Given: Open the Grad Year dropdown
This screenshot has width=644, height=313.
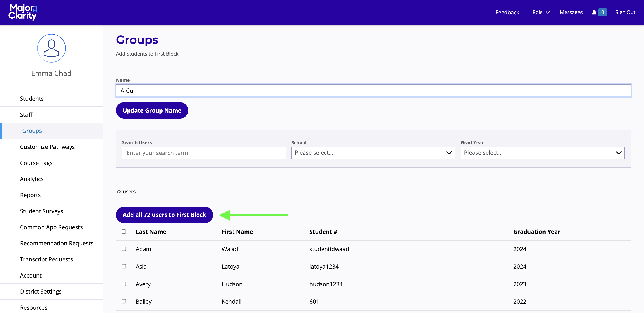Looking at the screenshot, I should pos(542,153).
